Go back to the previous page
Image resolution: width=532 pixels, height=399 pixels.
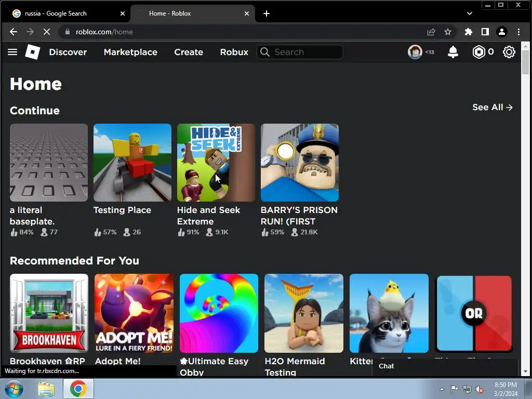click(x=14, y=32)
